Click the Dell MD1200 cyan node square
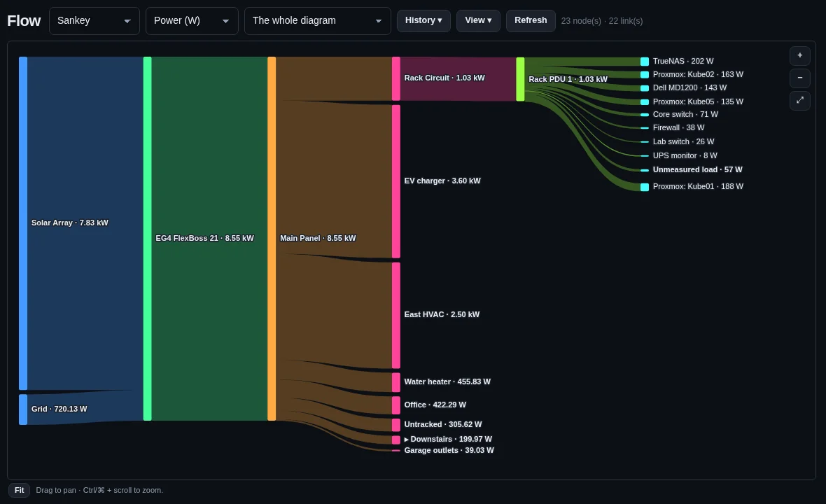Screen dimensions: 826x504 tap(644, 88)
